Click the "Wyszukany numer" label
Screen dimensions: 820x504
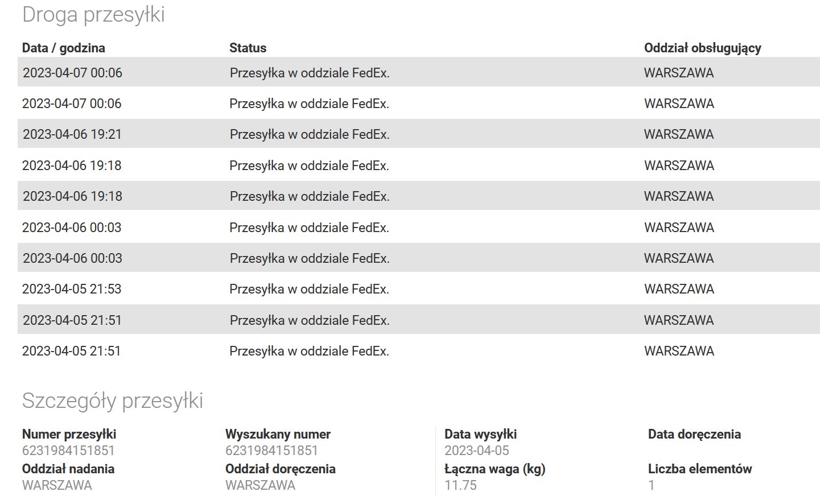tap(278, 434)
